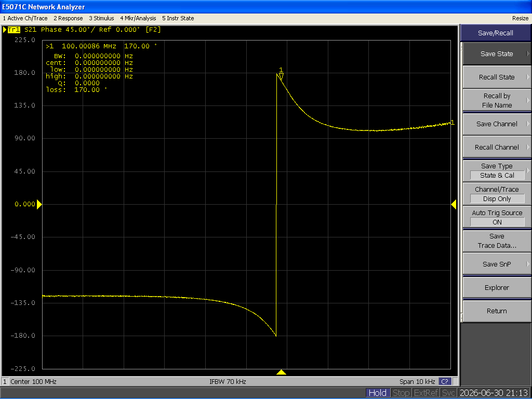The height and width of the screenshot is (399, 532).
Task: Click the Return softkey
Action: coord(497,311)
